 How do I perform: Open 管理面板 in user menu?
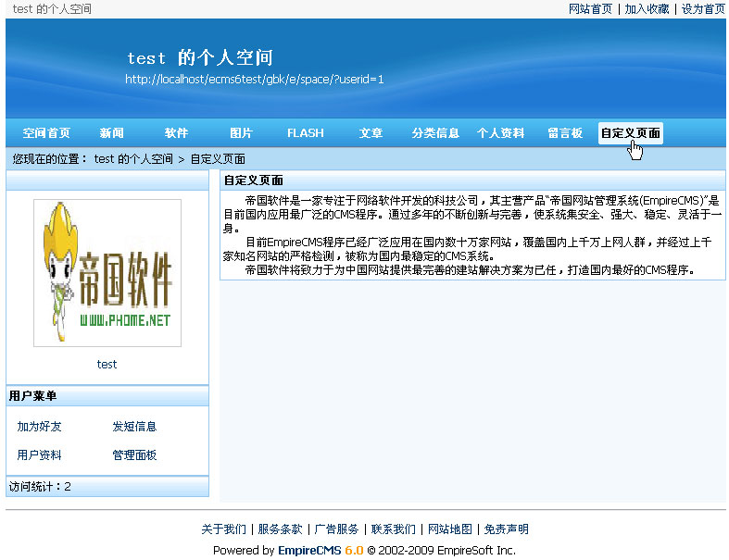coord(134,455)
